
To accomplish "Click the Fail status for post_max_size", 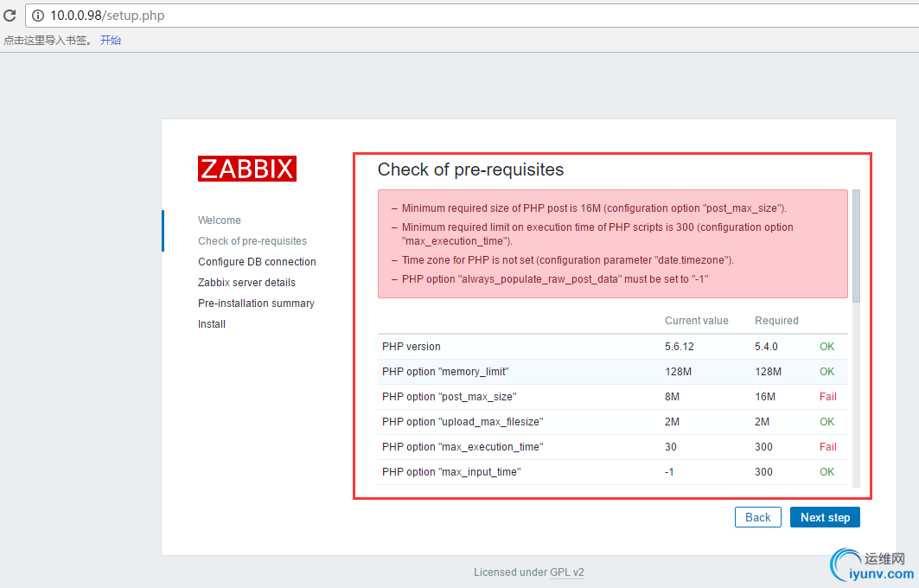I will pyautogui.click(x=827, y=397).
